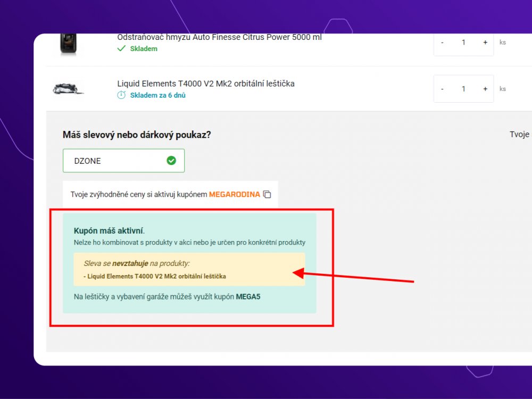Click the 'Tvoje' text at right edge
Viewport: 532px width, 399px height.
point(520,135)
